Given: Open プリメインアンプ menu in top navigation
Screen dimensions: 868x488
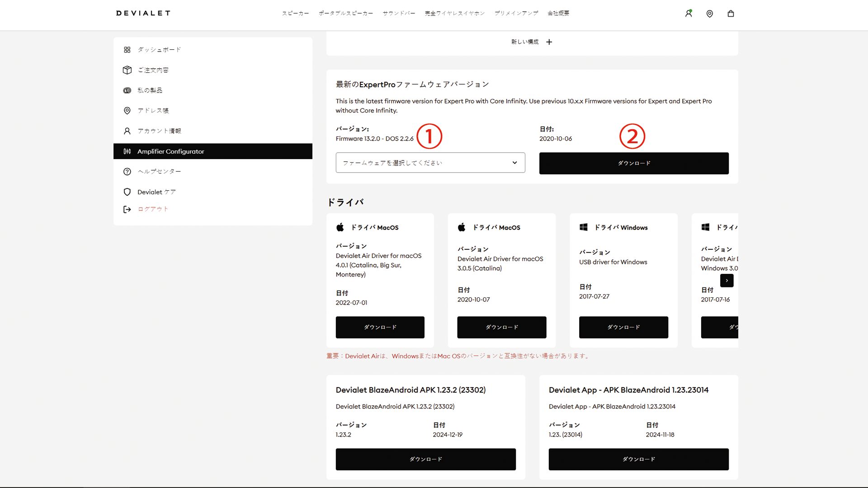Looking at the screenshot, I should [x=516, y=14].
